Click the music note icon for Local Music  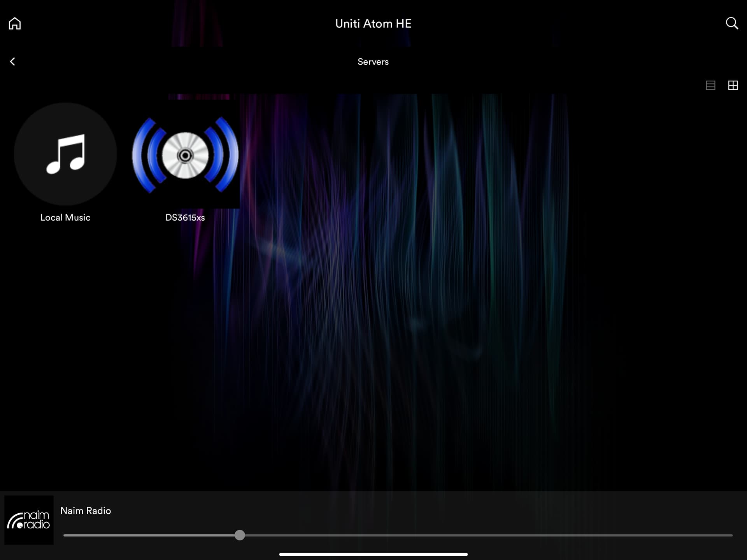point(65,154)
